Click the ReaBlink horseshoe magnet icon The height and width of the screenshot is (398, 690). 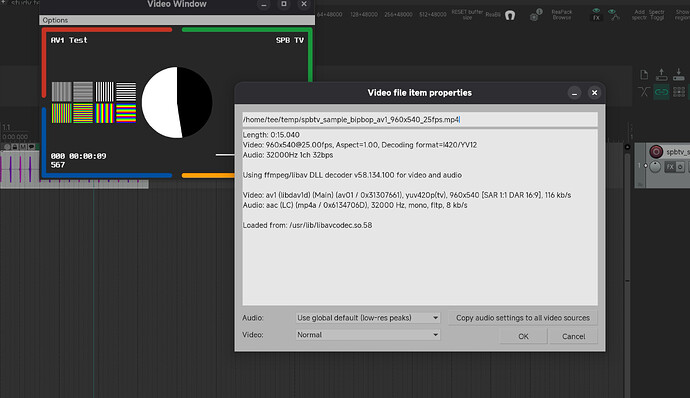[510, 15]
